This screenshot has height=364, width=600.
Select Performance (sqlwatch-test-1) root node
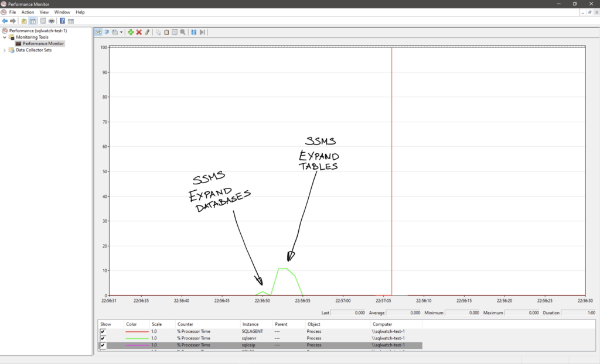pos(38,30)
